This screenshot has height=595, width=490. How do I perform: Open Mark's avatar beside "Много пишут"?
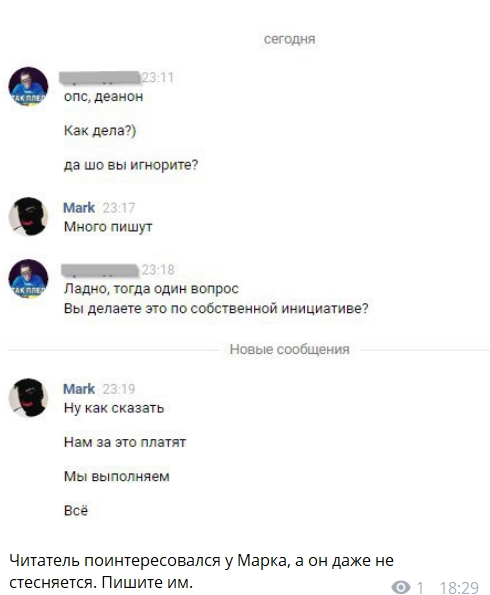point(28,217)
